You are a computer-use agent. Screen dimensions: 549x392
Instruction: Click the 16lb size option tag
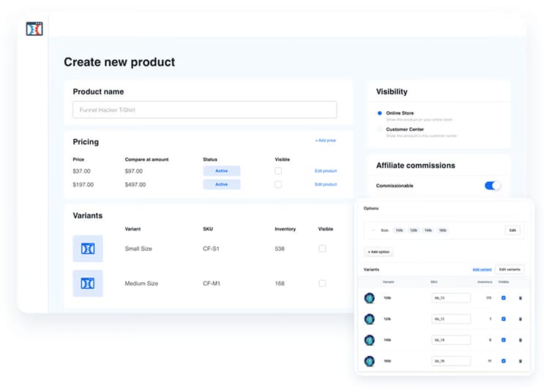click(x=443, y=230)
